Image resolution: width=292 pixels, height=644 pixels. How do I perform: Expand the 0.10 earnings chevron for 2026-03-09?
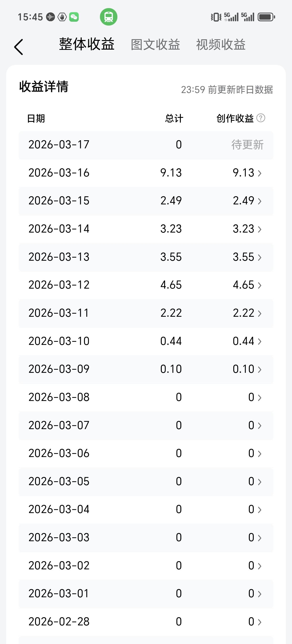260,369
